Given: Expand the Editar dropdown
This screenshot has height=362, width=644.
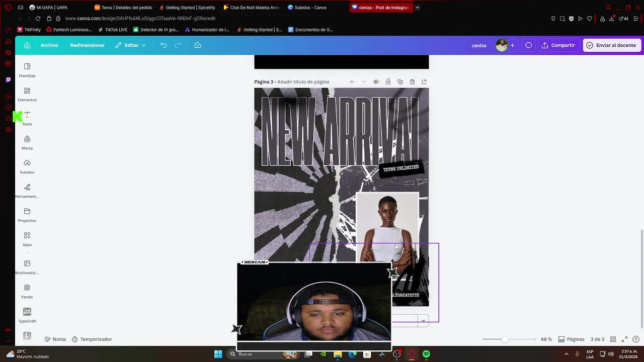Looking at the screenshot, I should pyautogui.click(x=130, y=45).
